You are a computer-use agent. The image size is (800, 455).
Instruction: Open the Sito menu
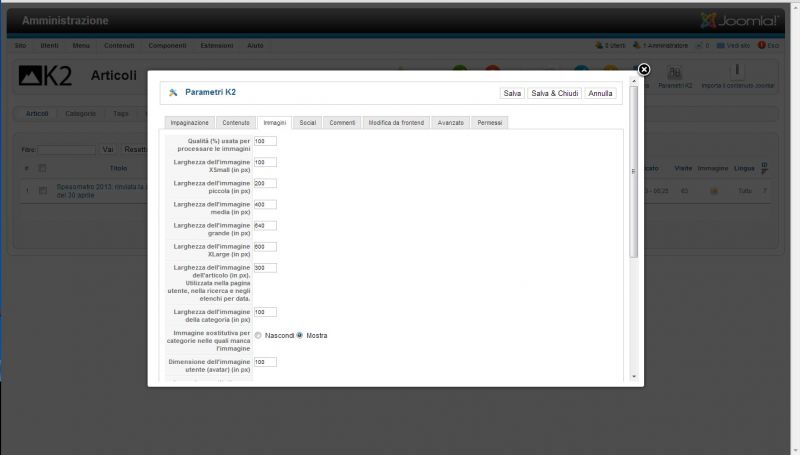[20, 45]
